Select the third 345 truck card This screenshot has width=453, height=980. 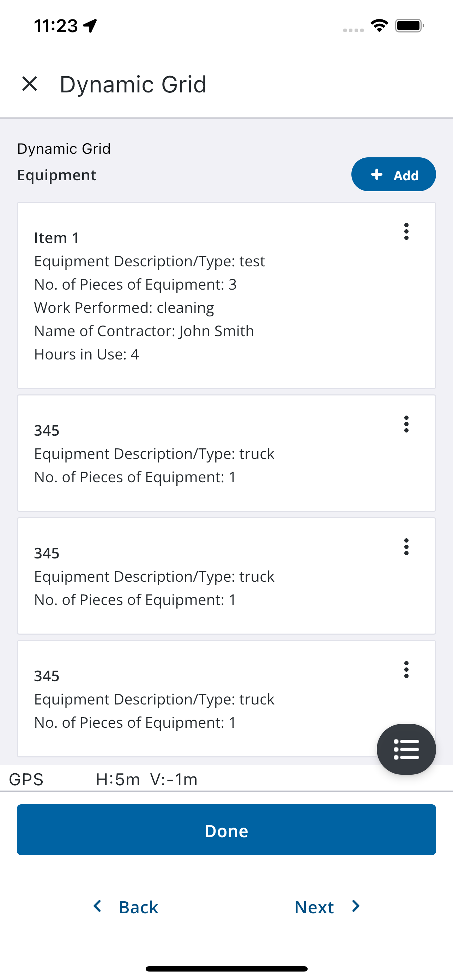tap(226, 699)
